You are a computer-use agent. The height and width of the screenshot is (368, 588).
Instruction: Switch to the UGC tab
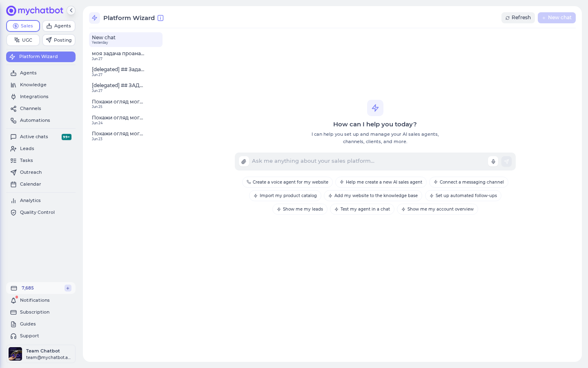coord(23,40)
